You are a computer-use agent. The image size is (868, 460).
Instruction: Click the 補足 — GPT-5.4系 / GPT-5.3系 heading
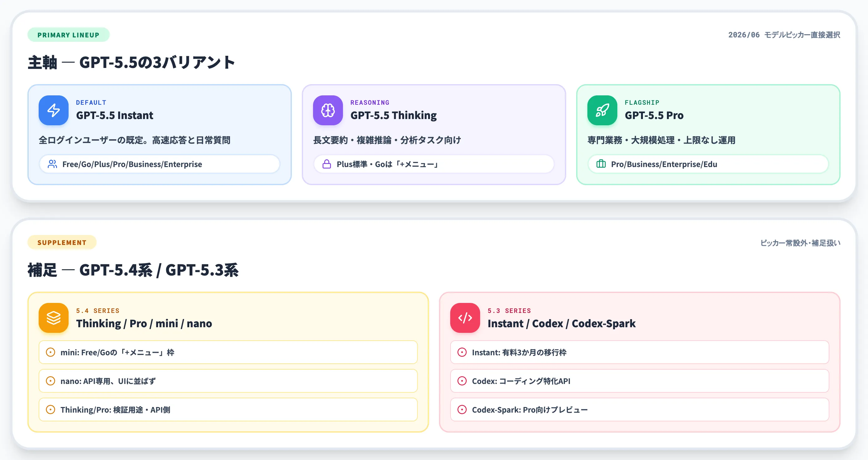pyautogui.click(x=133, y=270)
